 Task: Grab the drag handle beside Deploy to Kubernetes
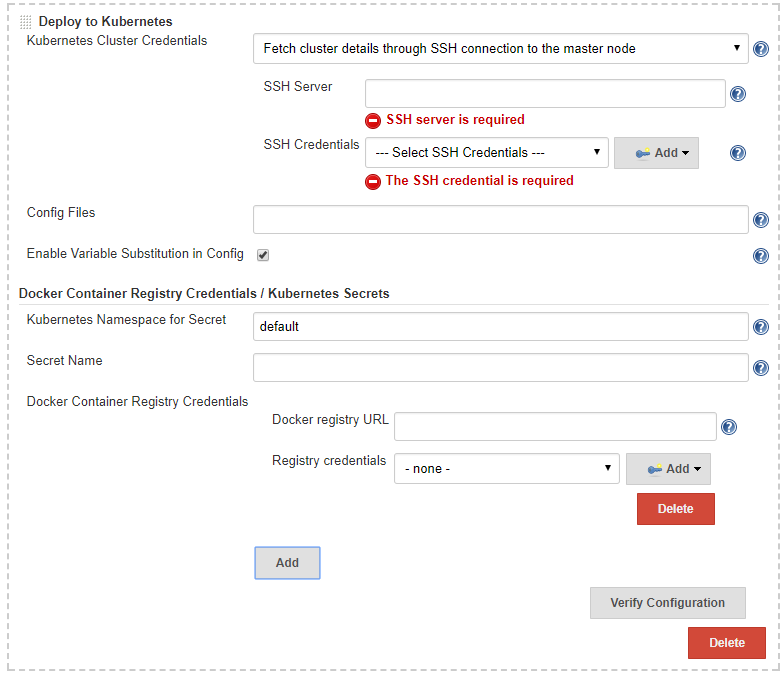pos(25,21)
